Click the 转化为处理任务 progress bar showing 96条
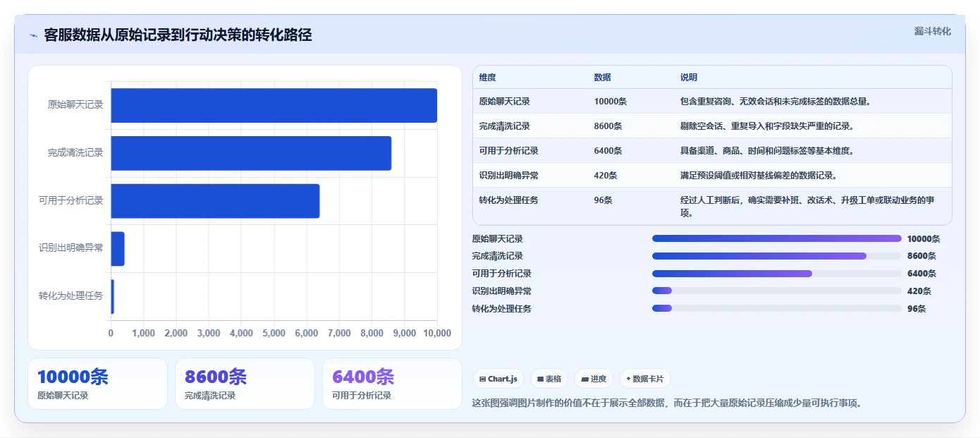The image size is (980, 438). pos(777,308)
